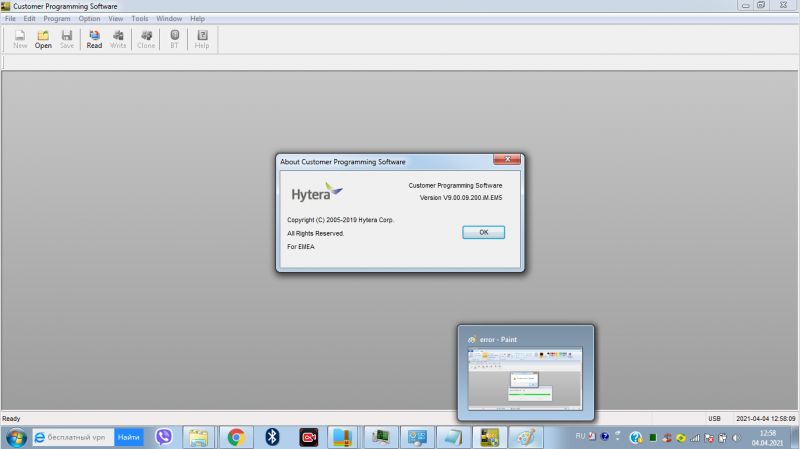Click the RU language indicator
The height and width of the screenshot is (449, 800).
click(580, 436)
